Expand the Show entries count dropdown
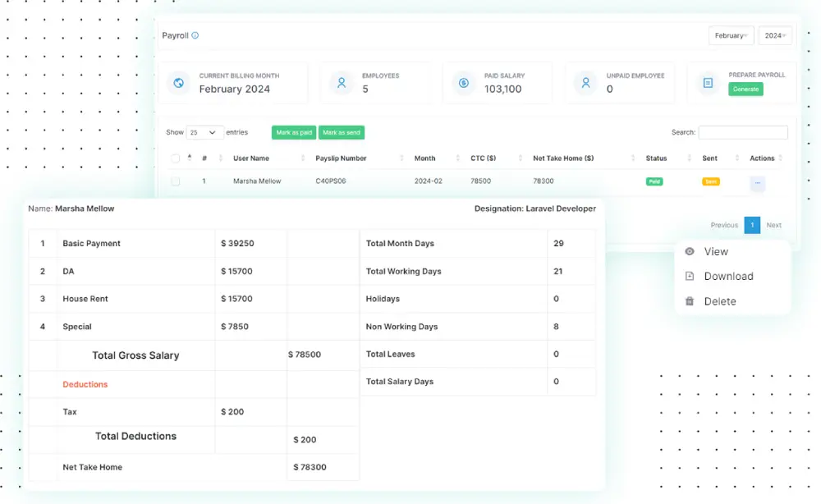Viewport: 821px width, 504px height. point(204,132)
